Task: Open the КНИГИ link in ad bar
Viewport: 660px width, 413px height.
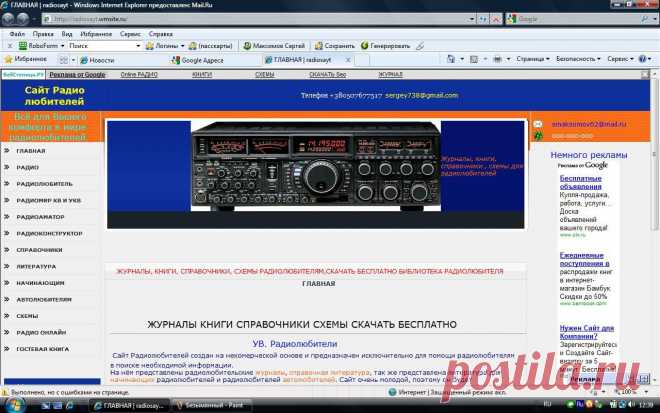Action: pos(202,75)
